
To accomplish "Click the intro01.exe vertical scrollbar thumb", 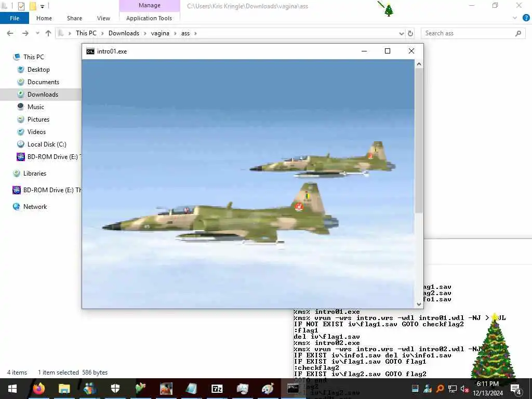I will (x=419, y=141).
